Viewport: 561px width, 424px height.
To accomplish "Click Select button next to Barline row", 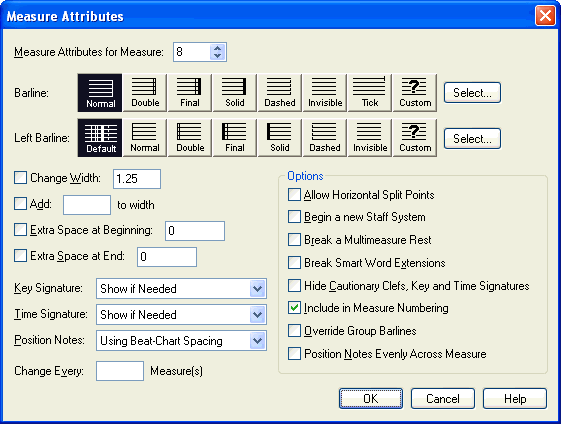I will [472, 93].
